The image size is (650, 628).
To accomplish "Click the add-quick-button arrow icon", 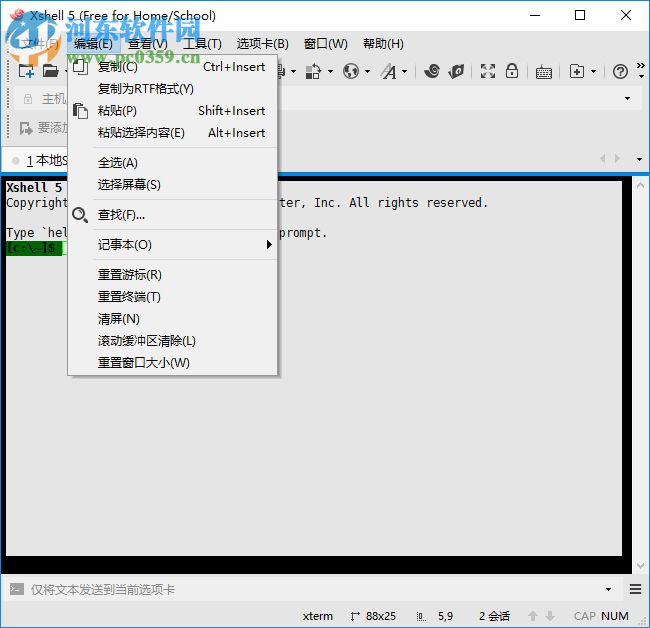I will (26, 128).
